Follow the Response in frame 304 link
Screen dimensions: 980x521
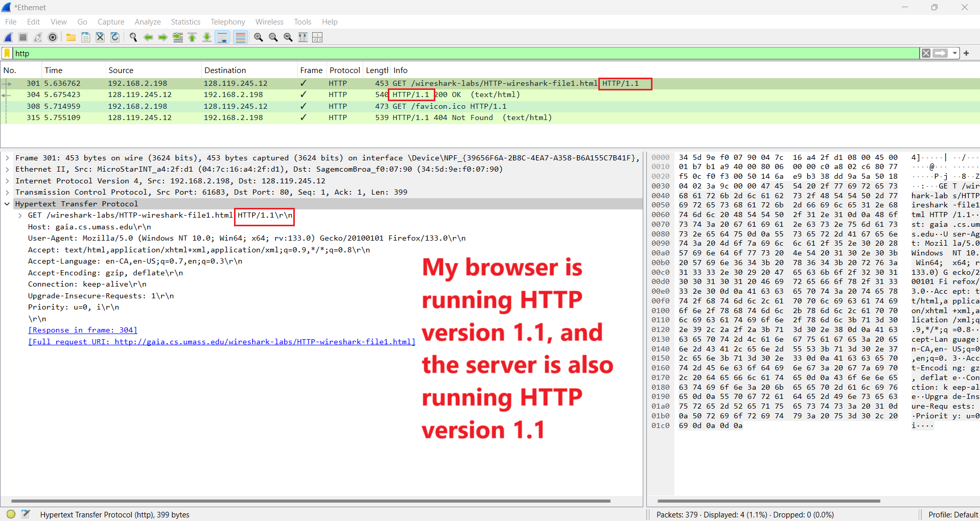83,330
